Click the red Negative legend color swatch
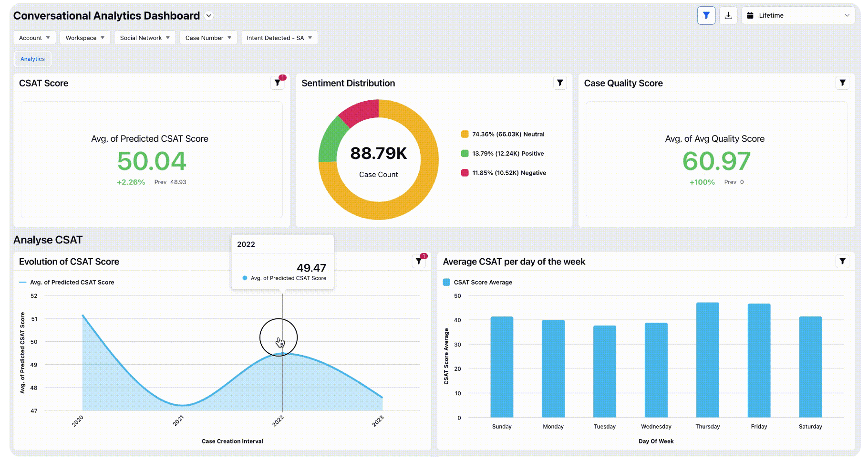The width and height of the screenshot is (868, 463). (x=465, y=173)
